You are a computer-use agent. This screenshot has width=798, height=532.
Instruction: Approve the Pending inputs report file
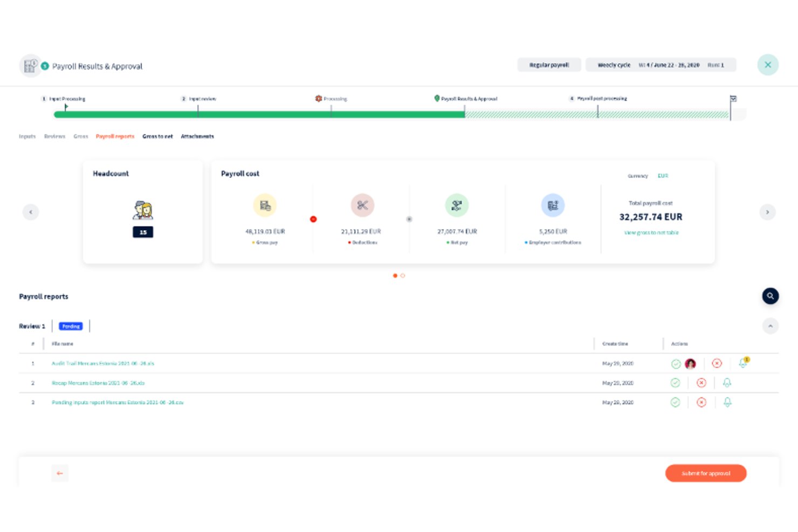tap(675, 402)
